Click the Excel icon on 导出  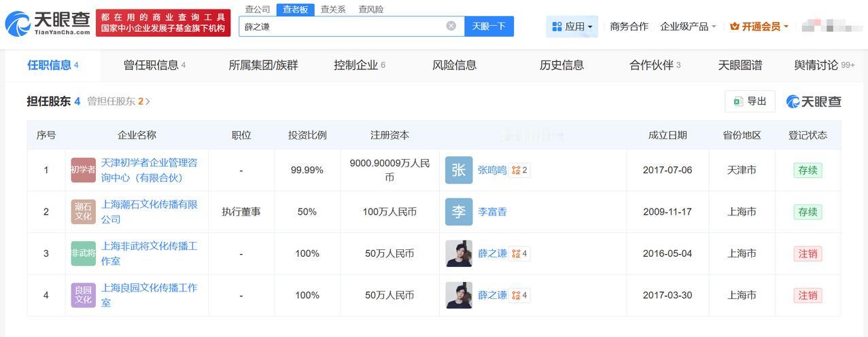(x=737, y=101)
